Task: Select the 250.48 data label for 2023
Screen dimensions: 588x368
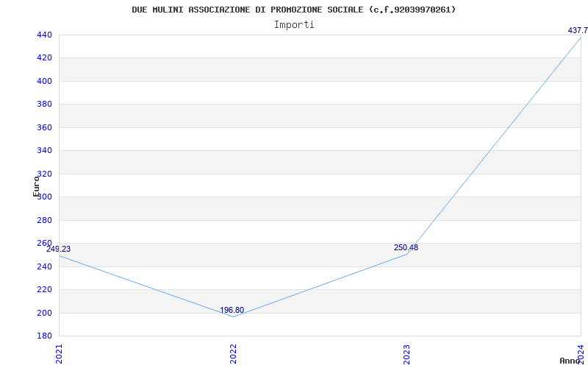Action: point(406,247)
